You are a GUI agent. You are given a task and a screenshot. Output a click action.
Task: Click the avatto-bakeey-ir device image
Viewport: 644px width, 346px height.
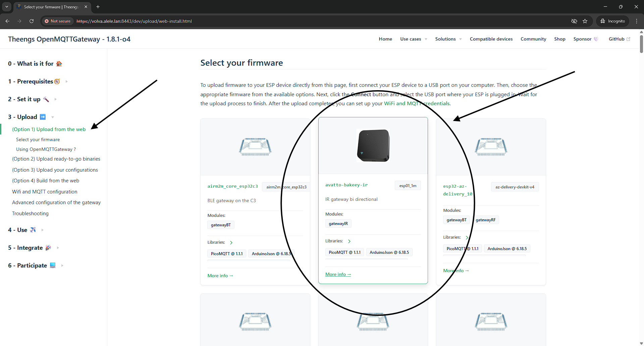(x=373, y=146)
